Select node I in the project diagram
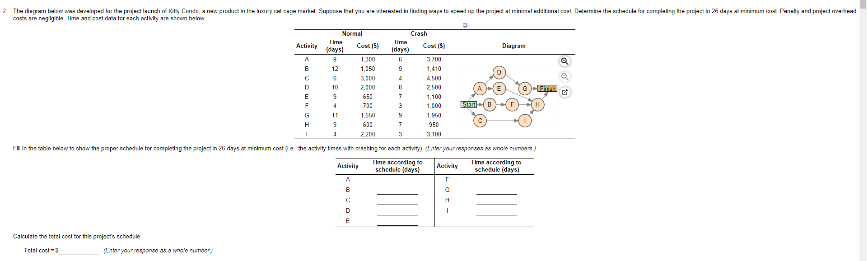The image size is (868, 261). pyautogui.click(x=525, y=121)
